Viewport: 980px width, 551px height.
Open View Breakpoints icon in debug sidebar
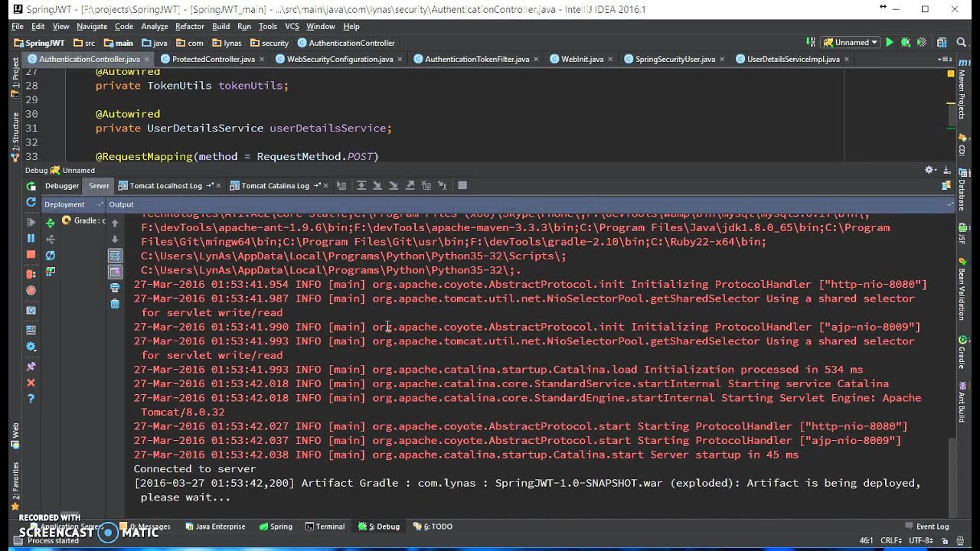point(31,274)
